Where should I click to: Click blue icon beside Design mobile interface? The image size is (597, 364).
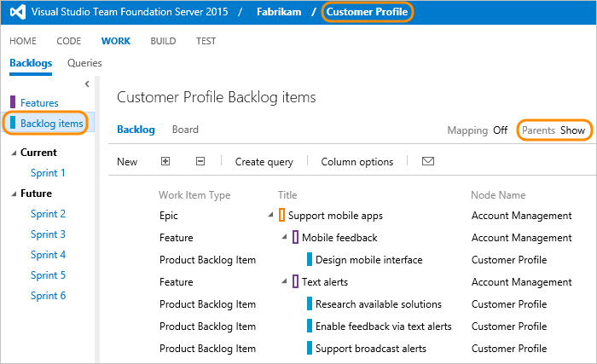[310, 259]
